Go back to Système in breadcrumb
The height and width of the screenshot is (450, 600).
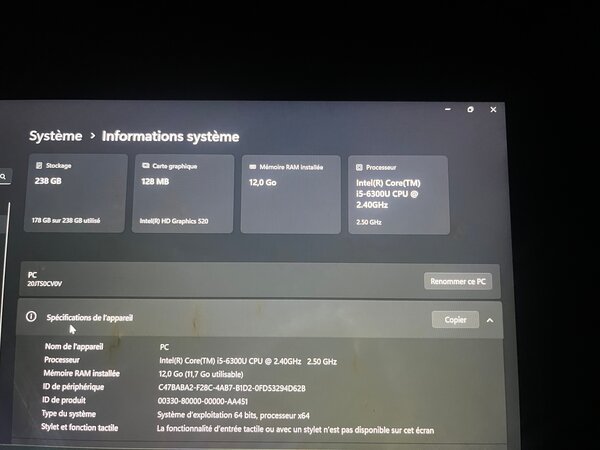click(x=55, y=136)
